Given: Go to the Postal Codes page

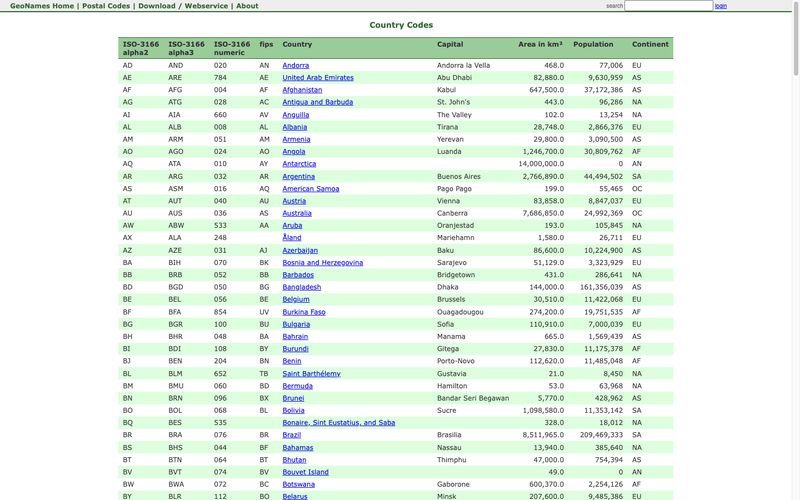Looking at the screenshot, I should pos(106,6).
